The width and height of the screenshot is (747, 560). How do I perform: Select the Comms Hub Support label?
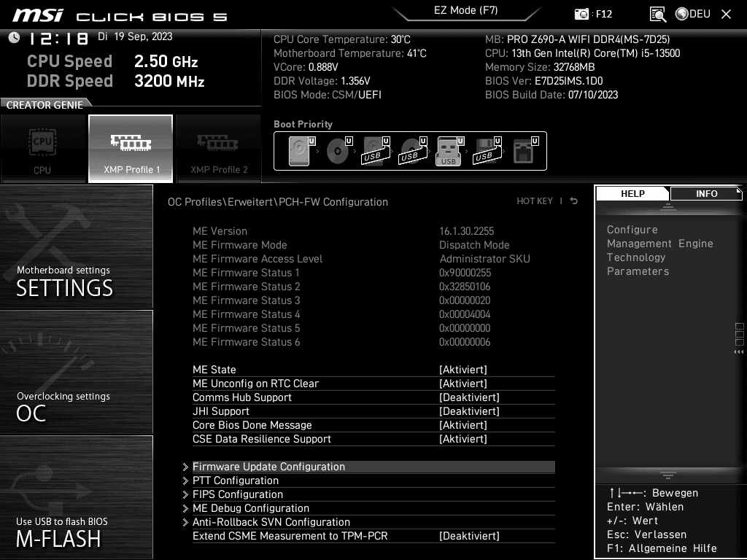tap(242, 397)
